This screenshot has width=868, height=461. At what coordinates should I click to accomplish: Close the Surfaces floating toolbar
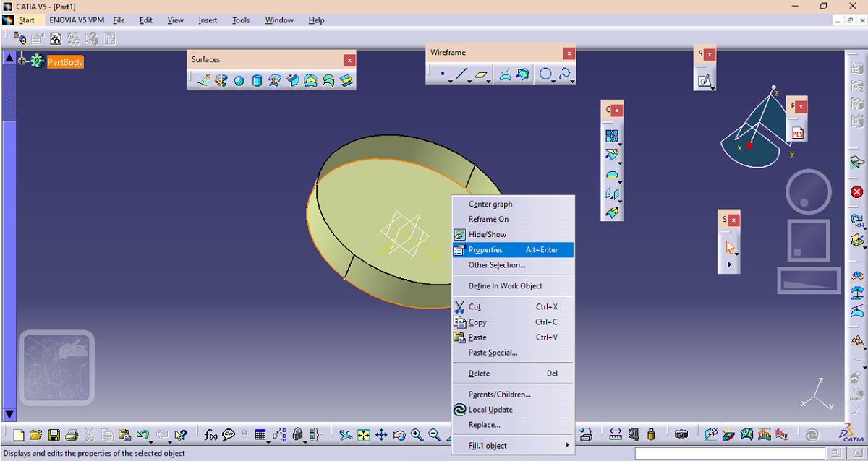pos(349,60)
